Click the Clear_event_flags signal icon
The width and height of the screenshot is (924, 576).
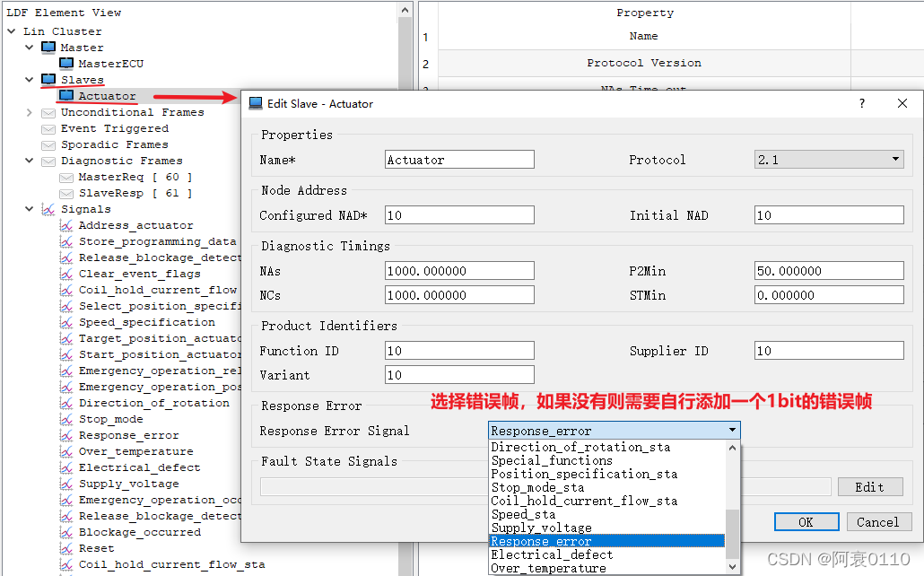[x=66, y=274]
